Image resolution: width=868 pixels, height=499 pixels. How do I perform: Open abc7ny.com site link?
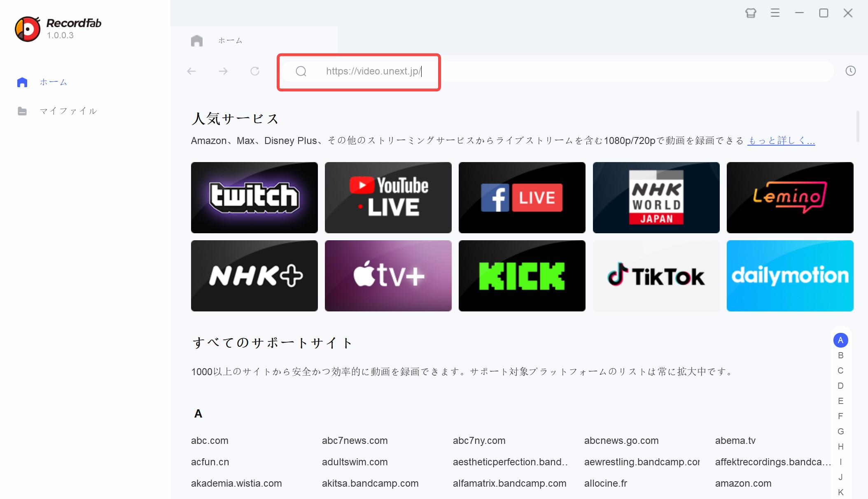479,441
